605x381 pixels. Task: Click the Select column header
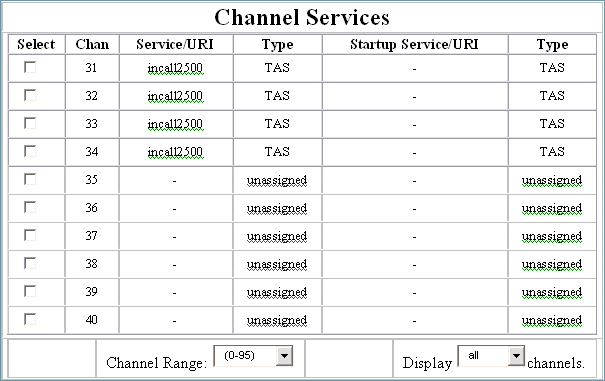[x=36, y=44]
